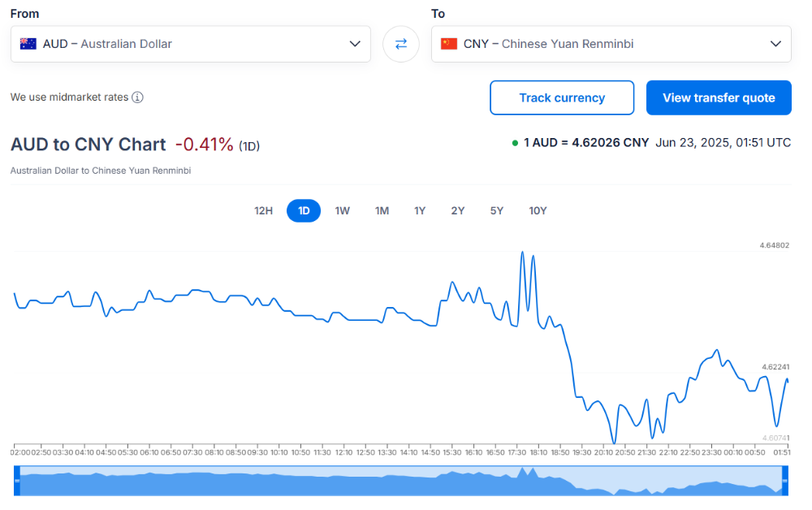Click the Track currency button
The width and height of the screenshot is (812, 510).
pyautogui.click(x=562, y=97)
